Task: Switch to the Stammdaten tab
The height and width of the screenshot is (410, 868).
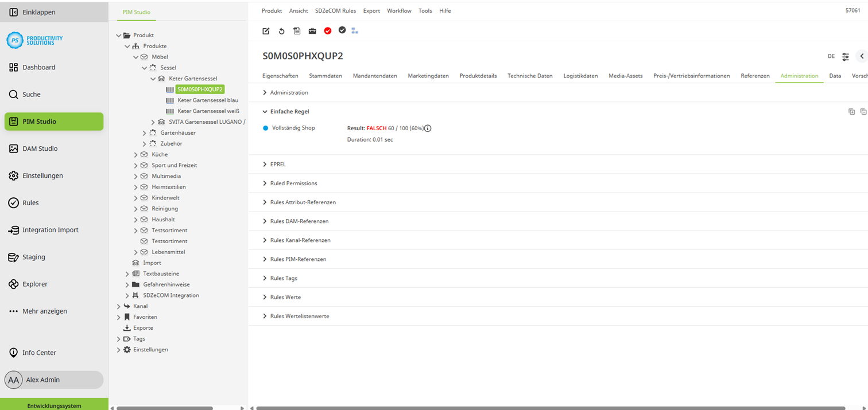Action: (x=327, y=76)
